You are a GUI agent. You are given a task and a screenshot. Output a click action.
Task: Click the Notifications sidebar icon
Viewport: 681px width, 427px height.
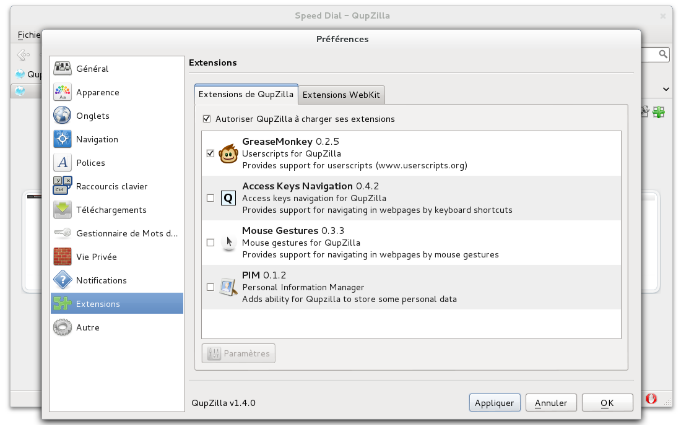tap(63, 280)
